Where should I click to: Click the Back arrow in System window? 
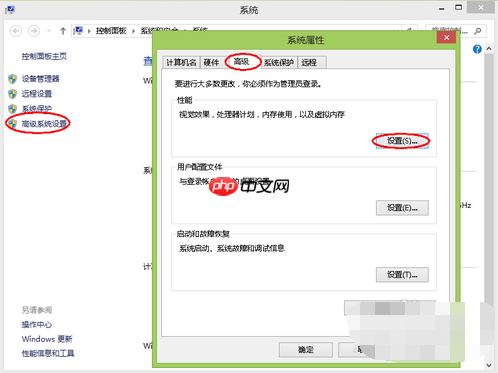point(16,31)
